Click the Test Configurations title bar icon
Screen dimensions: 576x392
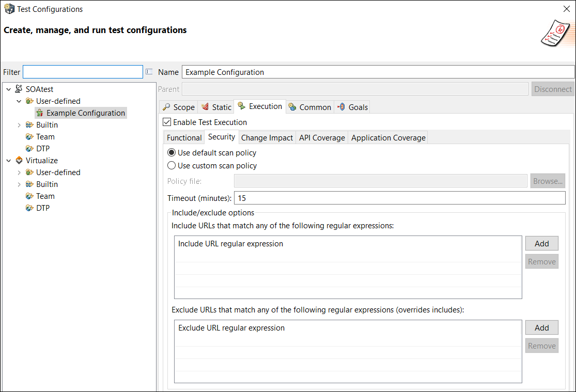pos(9,9)
